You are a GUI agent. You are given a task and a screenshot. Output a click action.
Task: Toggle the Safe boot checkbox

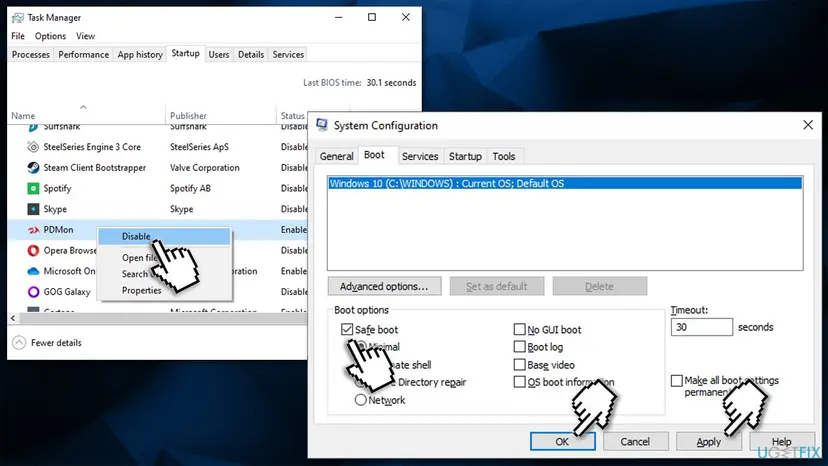click(346, 330)
